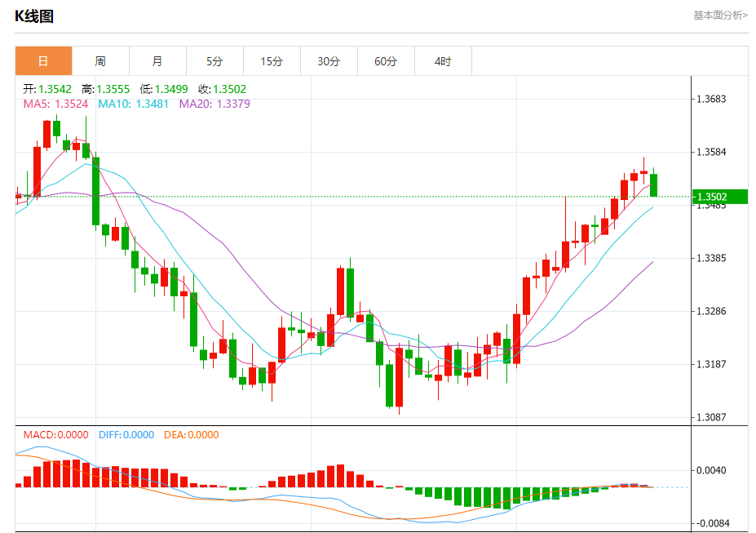Open the 30分 interval tab
This screenshot has width=756, height=533.
[x=329, y=60]
